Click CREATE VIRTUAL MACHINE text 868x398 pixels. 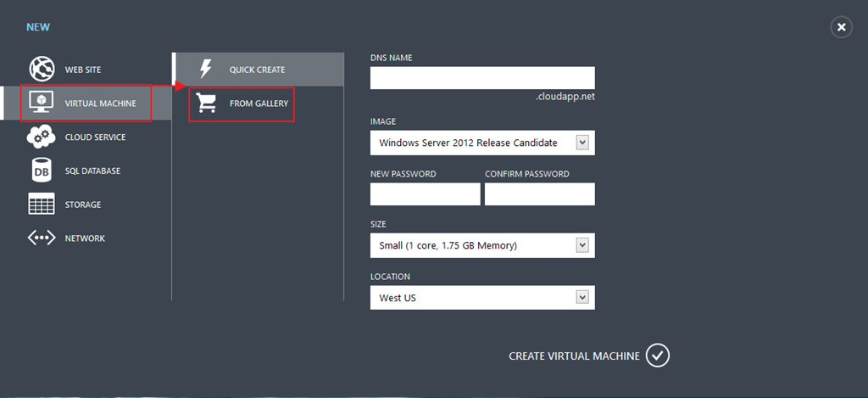click(574, 356)
